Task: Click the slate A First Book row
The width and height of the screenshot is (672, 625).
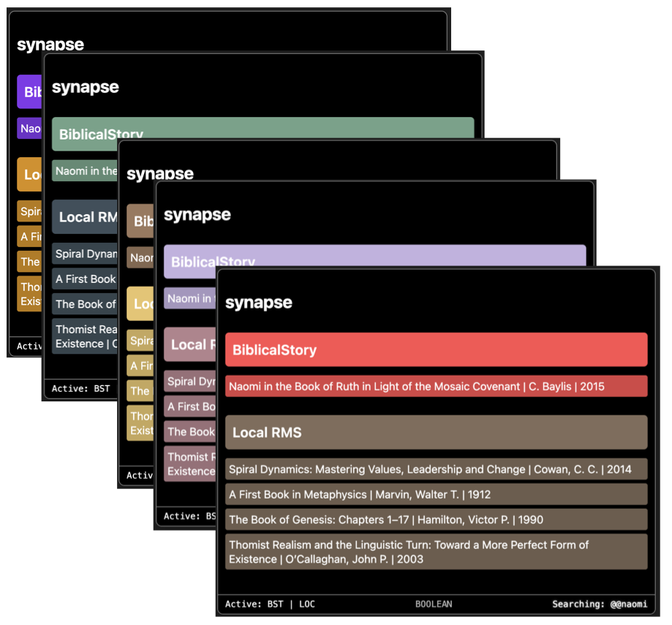Action: 85,279
